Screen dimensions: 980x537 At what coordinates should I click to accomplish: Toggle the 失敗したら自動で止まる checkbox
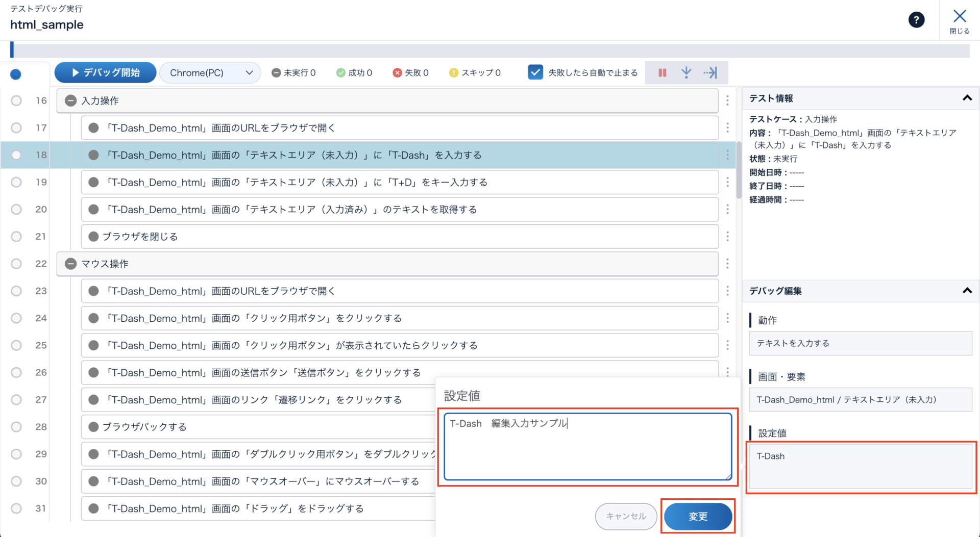(535, 72)
